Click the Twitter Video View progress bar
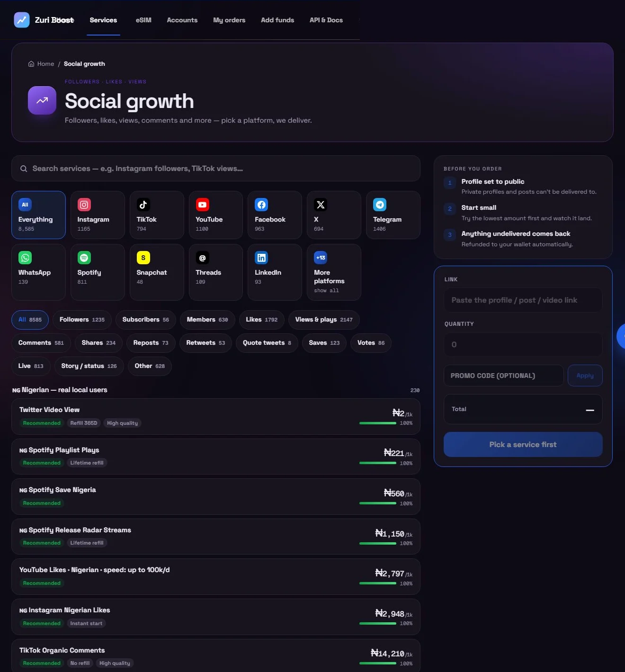 pyautogui.click(x=378, y=423)
